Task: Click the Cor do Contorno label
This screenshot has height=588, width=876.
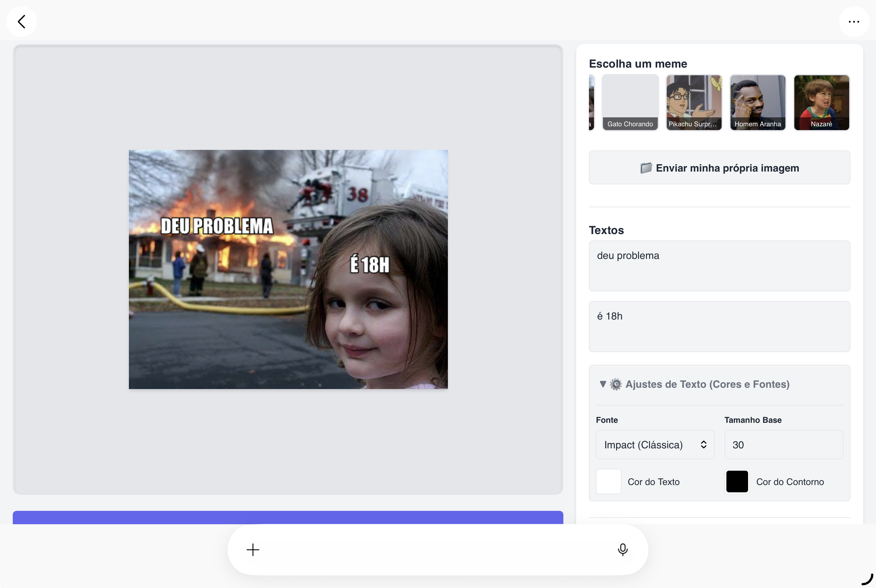Action: pos(790,482)
